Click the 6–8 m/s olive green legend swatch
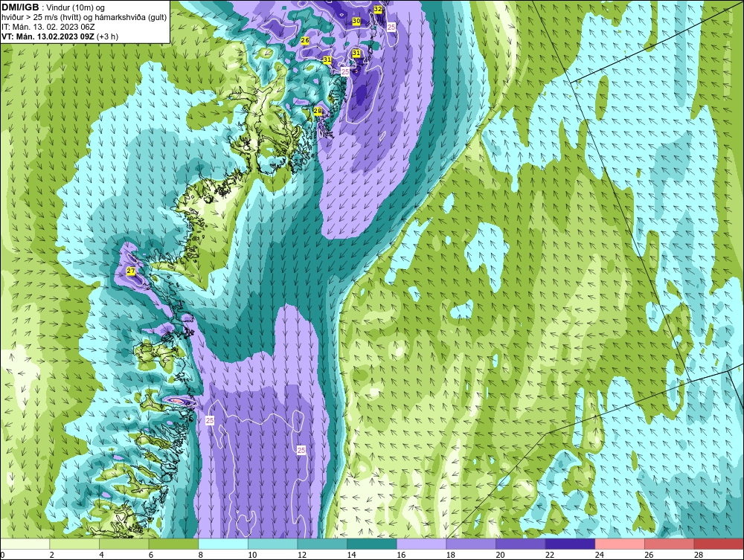This screenshot has height=560, width=744. (x=173, y=544)
